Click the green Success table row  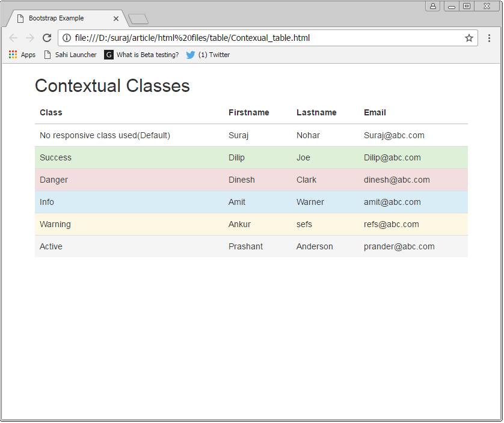pyautogui.click(x=180, y=157)
